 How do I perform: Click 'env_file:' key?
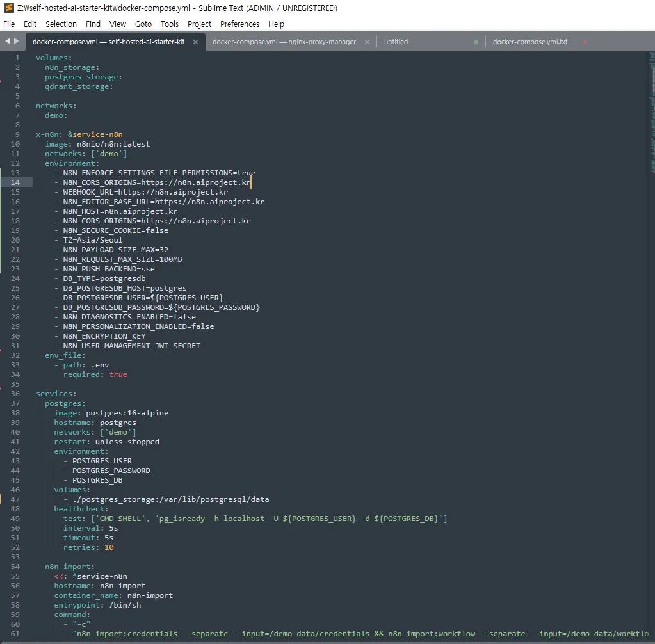tap(65, 355)
